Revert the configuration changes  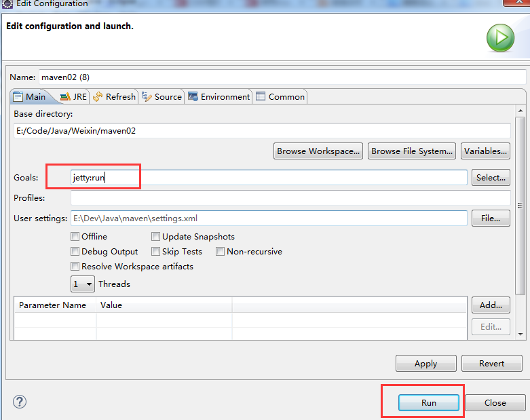492,364
